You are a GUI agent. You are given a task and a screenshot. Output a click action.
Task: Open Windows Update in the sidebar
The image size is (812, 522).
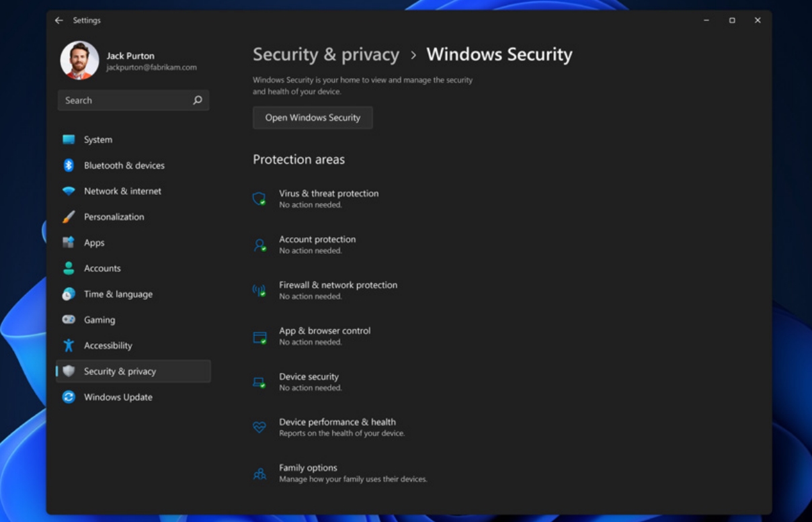[118, 397]
